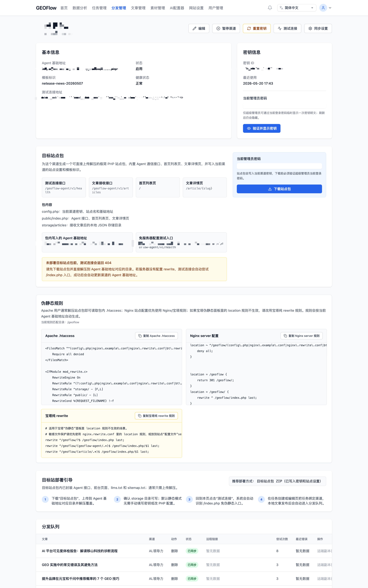
Task: Reset the key via 重置密钥
Action: 256,28
